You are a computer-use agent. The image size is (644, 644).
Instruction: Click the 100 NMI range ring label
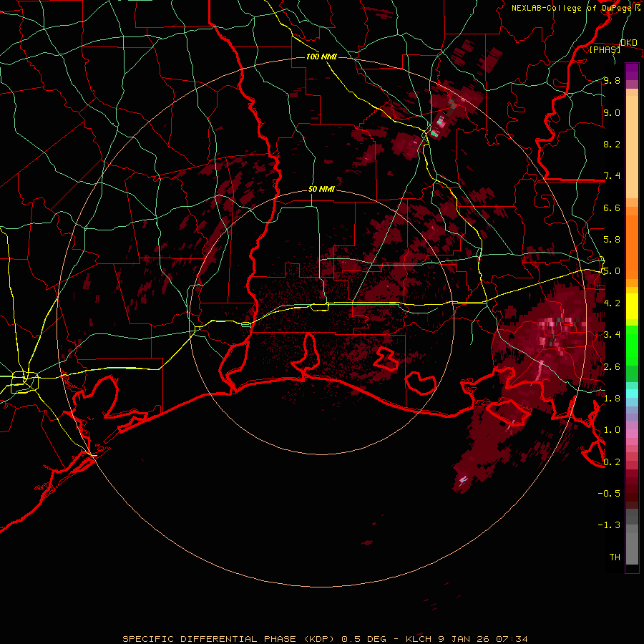(x=321, y=57)
